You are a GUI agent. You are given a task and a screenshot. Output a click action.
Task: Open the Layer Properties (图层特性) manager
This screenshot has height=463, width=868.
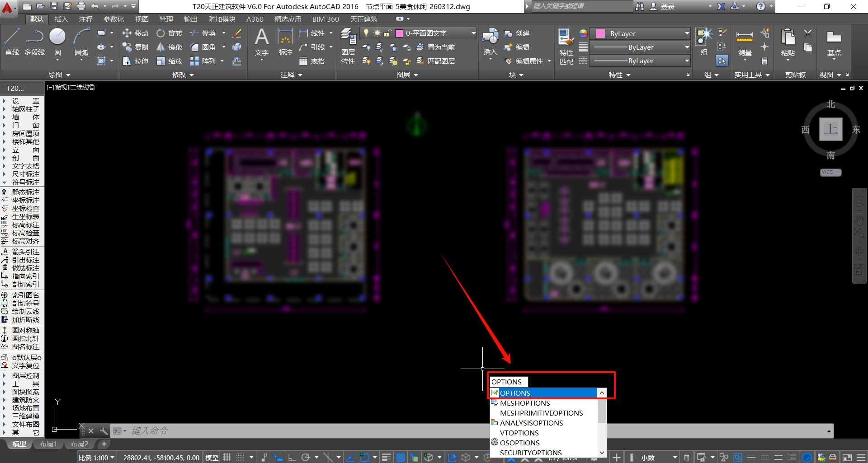pos(348,46)
